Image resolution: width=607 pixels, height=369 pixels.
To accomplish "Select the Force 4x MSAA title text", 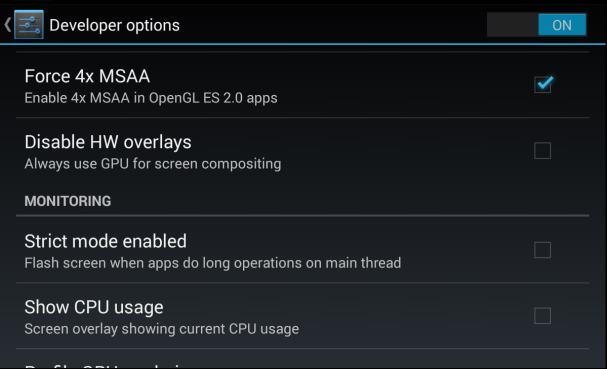I will pos(87,76).
